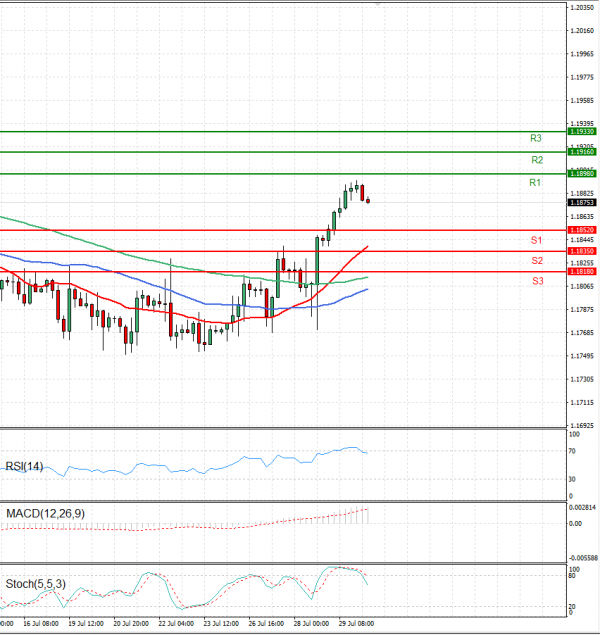Click the 1.18635 price axis value
Image resolution: width=600 pixels, height=635 pixels.
(582, 217)
